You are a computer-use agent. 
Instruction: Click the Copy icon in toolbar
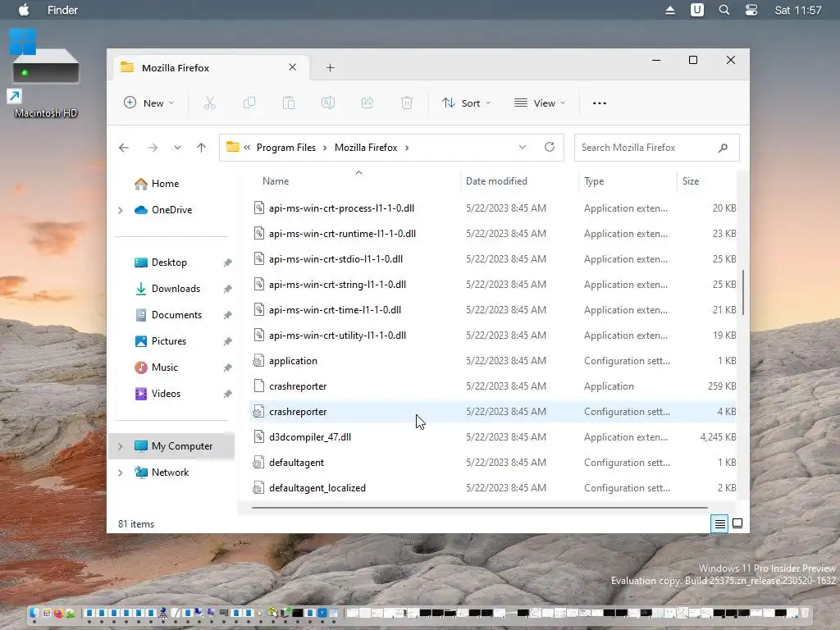(249, 103)
